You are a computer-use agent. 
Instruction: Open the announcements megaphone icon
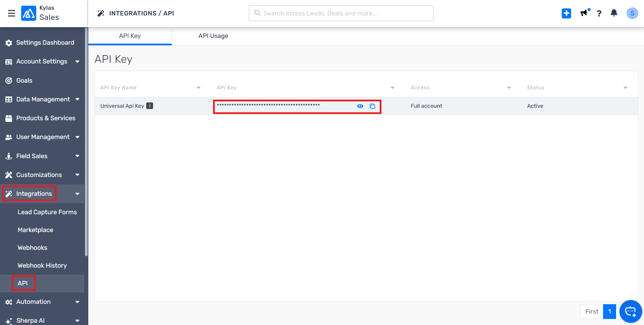coord(585,13)
